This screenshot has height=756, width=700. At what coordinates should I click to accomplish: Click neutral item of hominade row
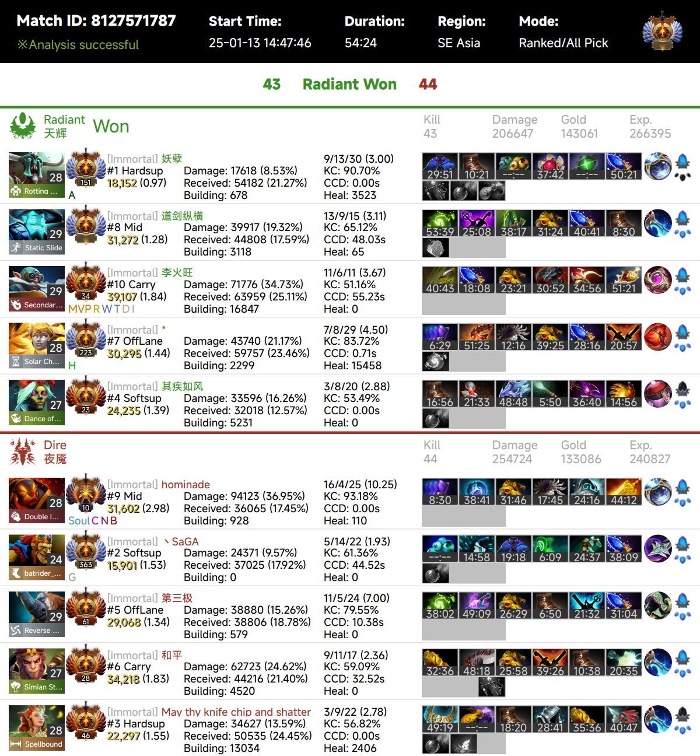658,491
